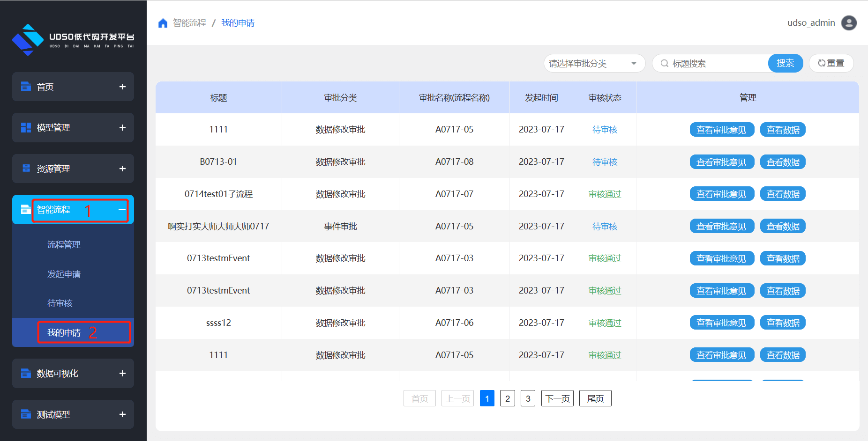The image size is (868, 441).
Task: Click the user avatar icon
Action: (x=849, y=23)
